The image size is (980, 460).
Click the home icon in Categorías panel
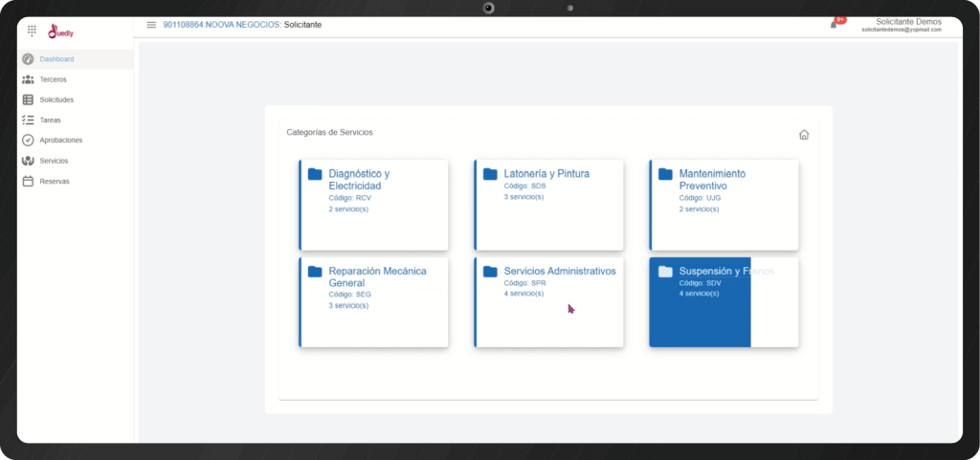tap(804, 135)
